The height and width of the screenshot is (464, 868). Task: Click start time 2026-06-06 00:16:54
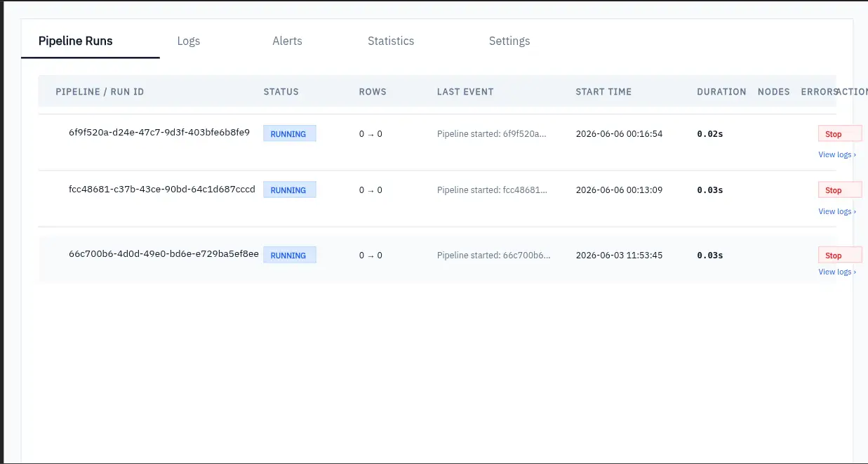pos(619,133)
